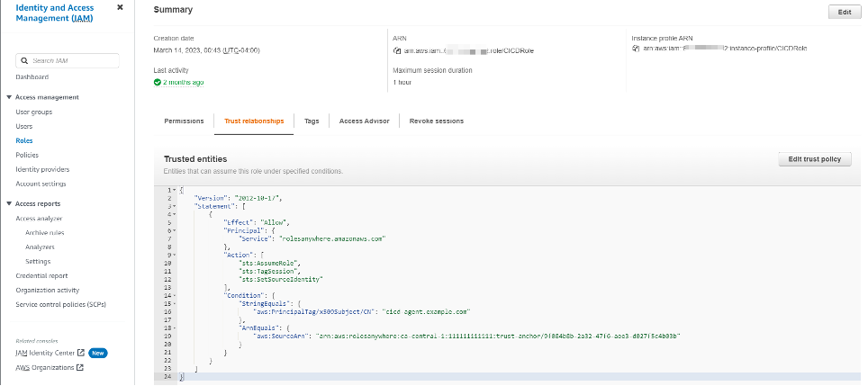Click the Edit trust policy button
Viewport: 868px width, 386px height.
[814, 159]
